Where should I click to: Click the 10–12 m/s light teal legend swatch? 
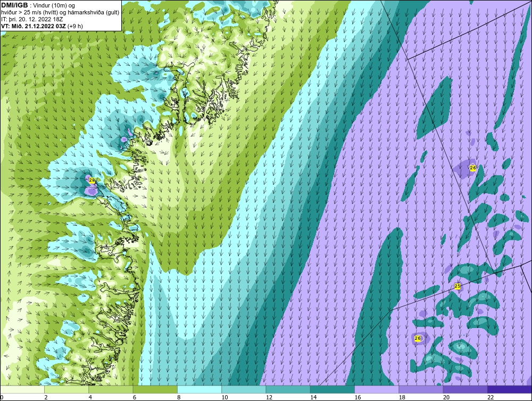244,389
